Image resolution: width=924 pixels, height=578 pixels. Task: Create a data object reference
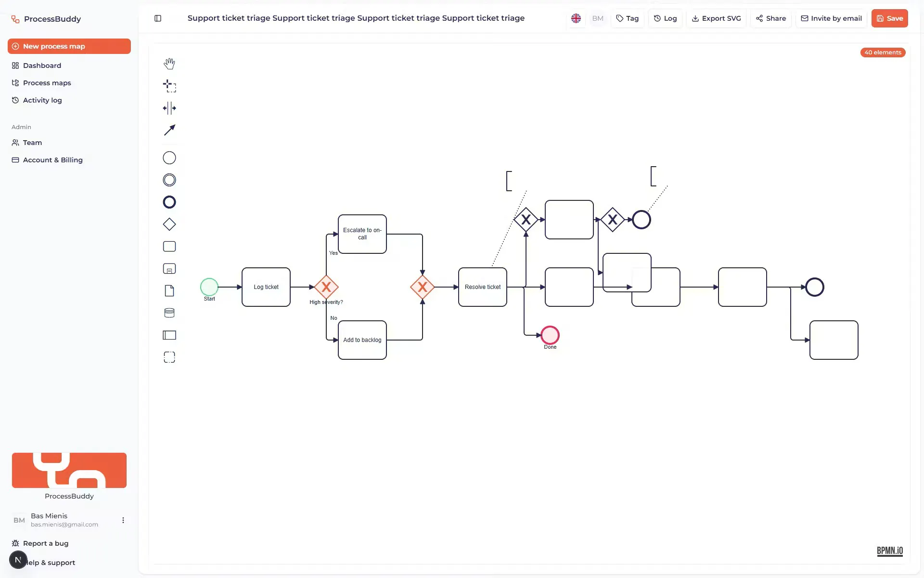(169, 291)
